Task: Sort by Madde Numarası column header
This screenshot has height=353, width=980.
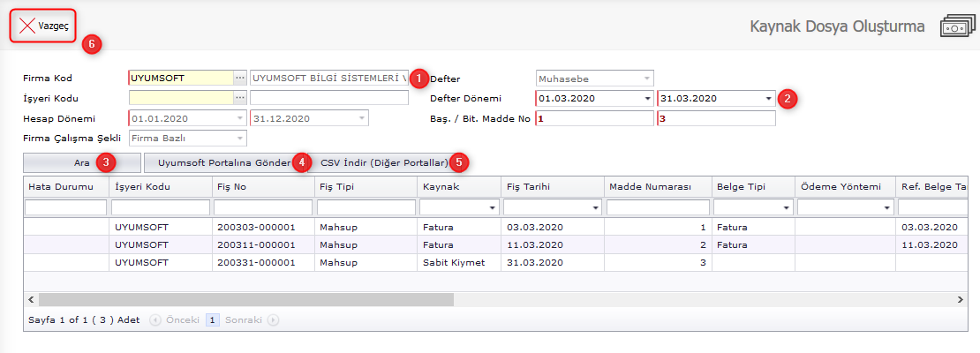Action: (x=657, y=186)
